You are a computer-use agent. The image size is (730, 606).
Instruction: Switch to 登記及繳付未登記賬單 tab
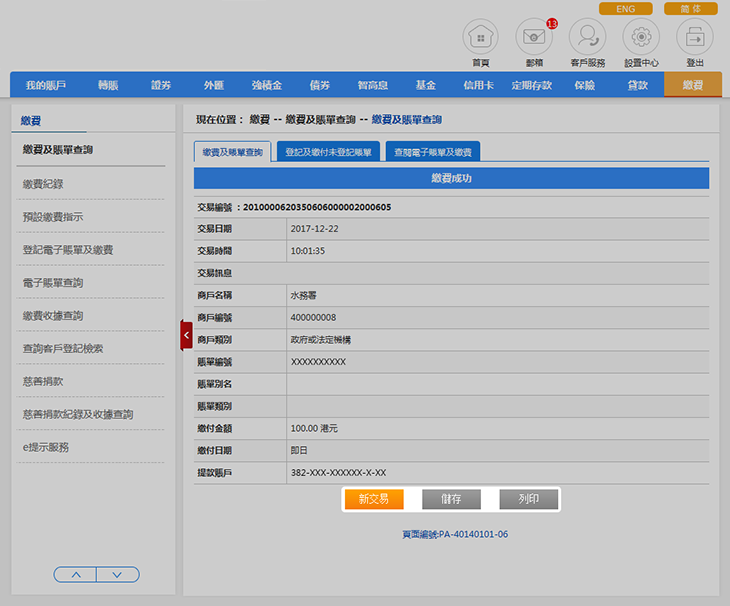pos(328,153)
